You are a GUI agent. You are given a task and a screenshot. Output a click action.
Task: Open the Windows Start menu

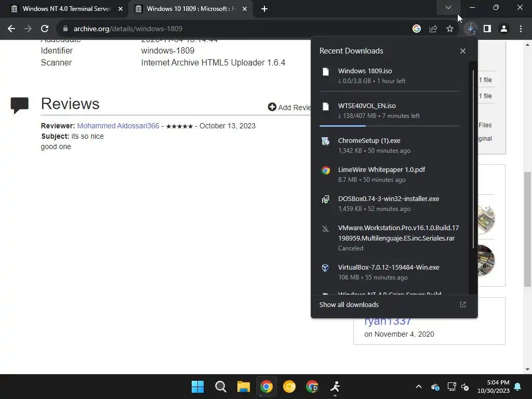[x=198, y=387]
